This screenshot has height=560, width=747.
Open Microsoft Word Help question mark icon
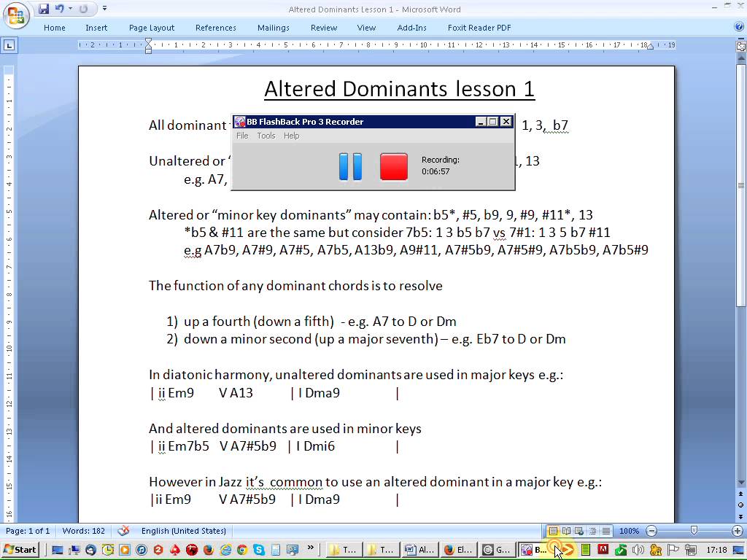click(x=739, y=28)
